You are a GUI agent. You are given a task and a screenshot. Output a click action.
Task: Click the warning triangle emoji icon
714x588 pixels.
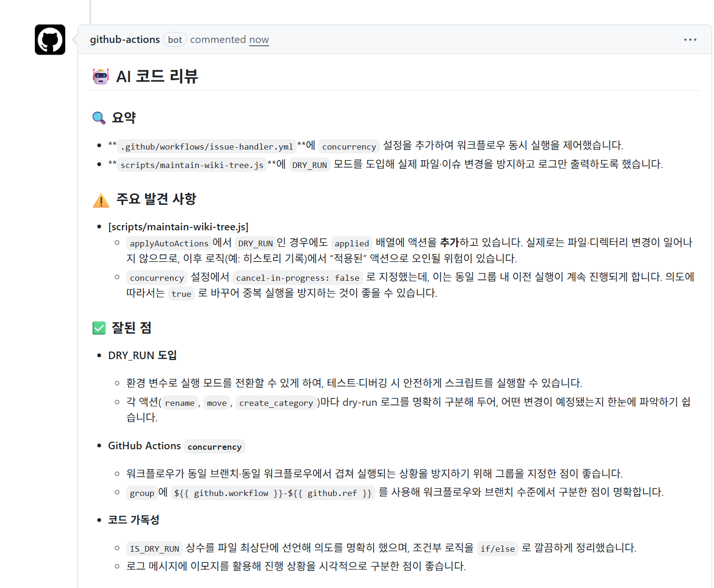[x=101, y=200]
